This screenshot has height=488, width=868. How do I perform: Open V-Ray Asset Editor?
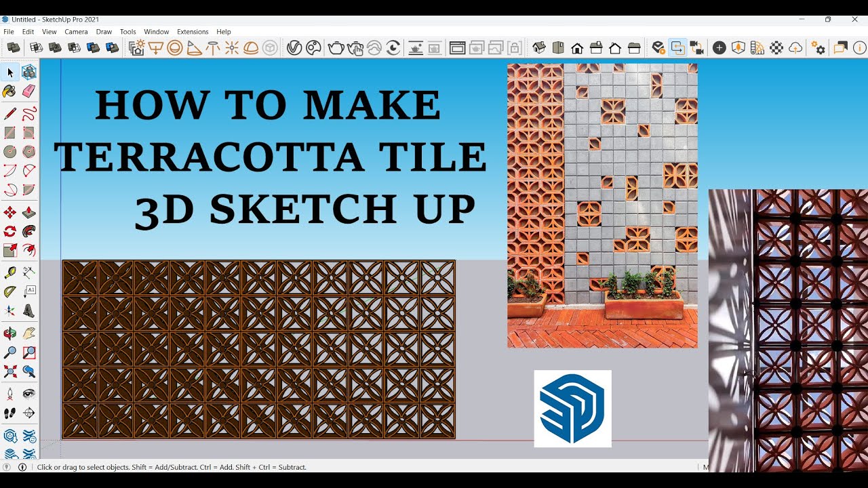coord(294,48)
